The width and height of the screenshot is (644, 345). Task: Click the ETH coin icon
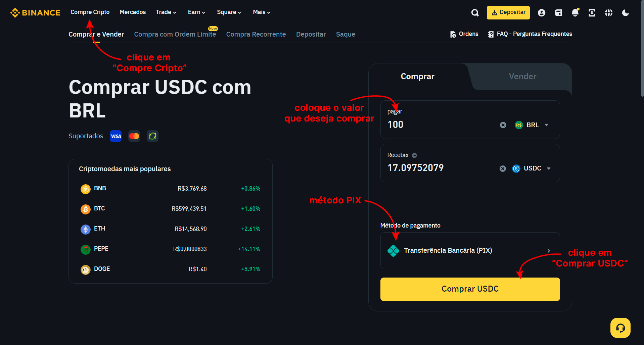pos(86,229)
